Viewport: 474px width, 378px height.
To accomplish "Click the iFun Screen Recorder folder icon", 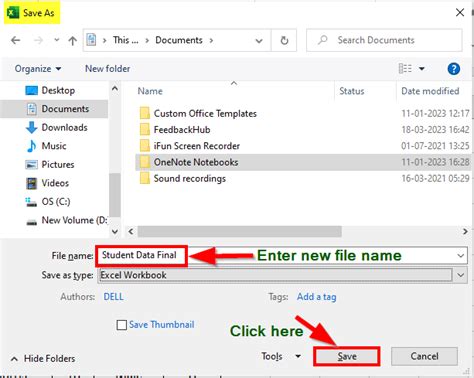I will click(145, 146).
